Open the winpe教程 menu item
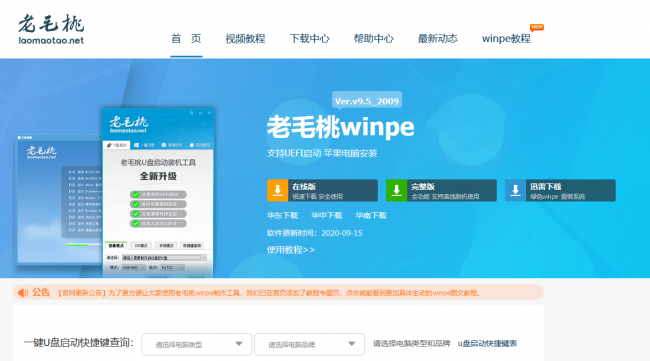This screenshot has width=650, height=361. 506,39
